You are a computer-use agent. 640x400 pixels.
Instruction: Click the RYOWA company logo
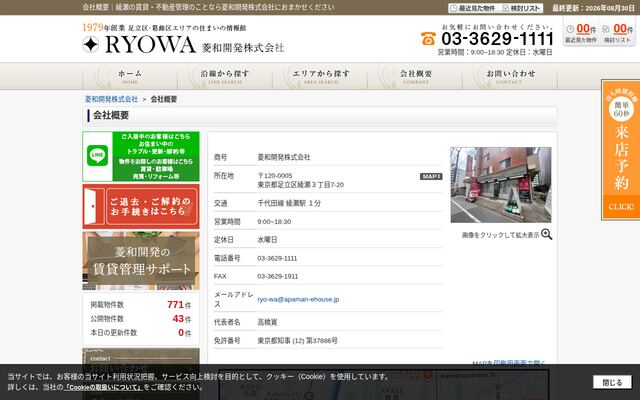pos(183,44)
